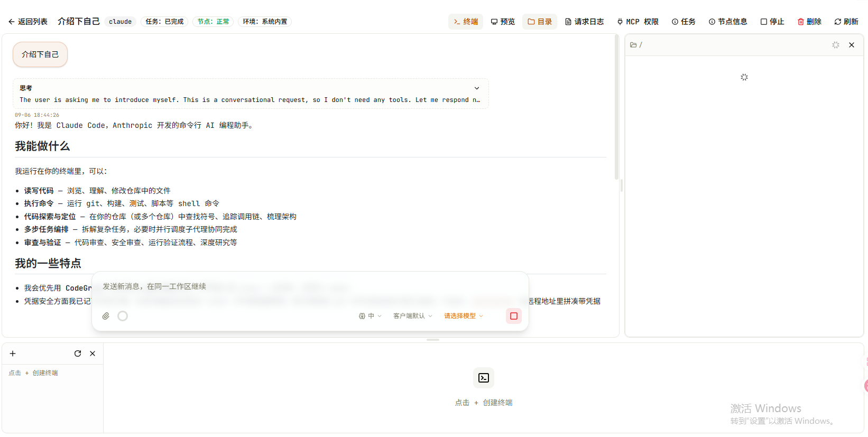The image size is (868, 437).
Task: Click 点击 + 创建终端 in the terminal list sidebar
Action: (x=33, y=373)
